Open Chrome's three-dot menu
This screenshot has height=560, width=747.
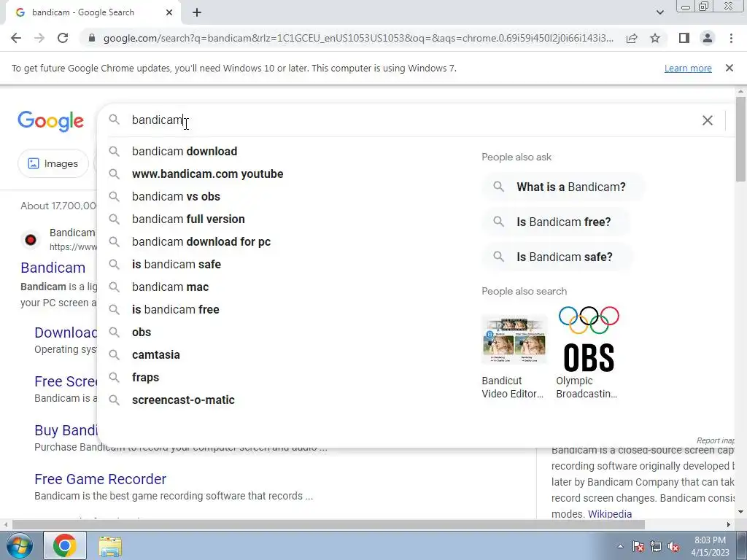click(731, 38)
